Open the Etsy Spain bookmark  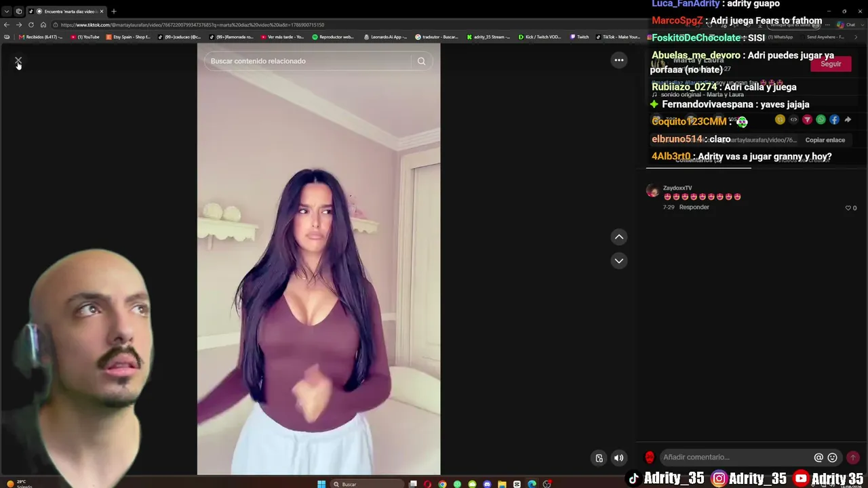pyautogui.click(x=128, y=37)
